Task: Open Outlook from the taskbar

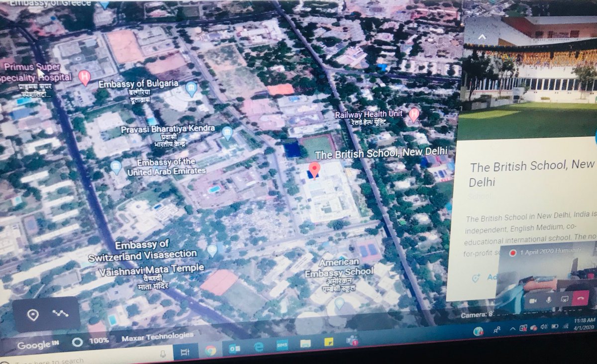Action: pyautogui.click(x=234, y=349)
